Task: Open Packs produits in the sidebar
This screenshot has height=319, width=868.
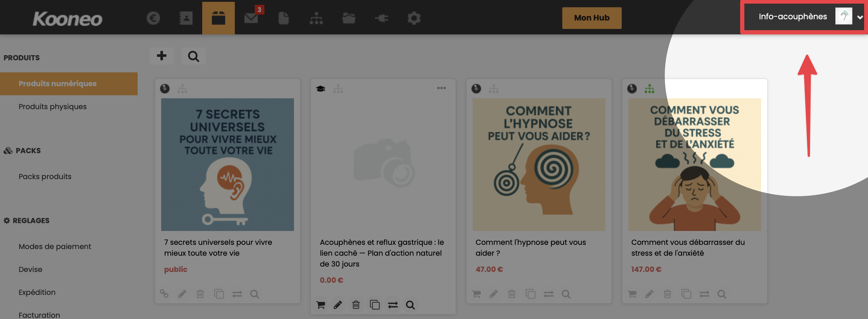Action: pyautogui.click(x=45, y=176)
